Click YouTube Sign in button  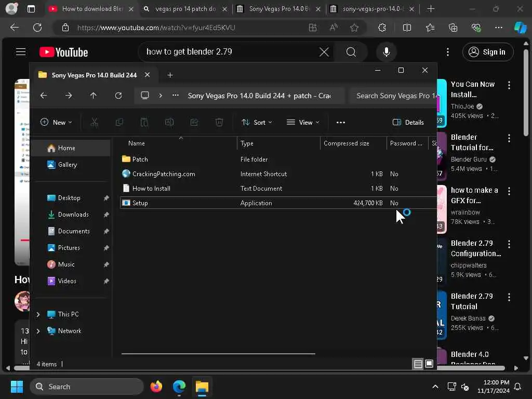pos(487,52)
